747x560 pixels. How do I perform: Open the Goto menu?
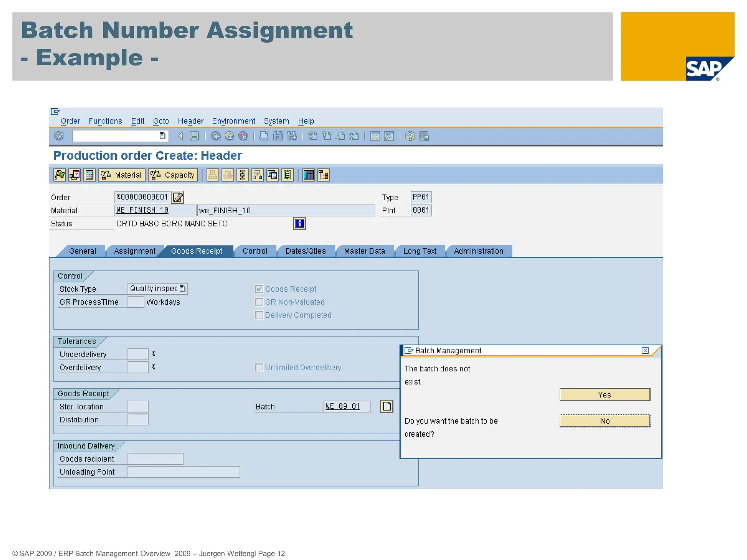click(x=161, y=121)
